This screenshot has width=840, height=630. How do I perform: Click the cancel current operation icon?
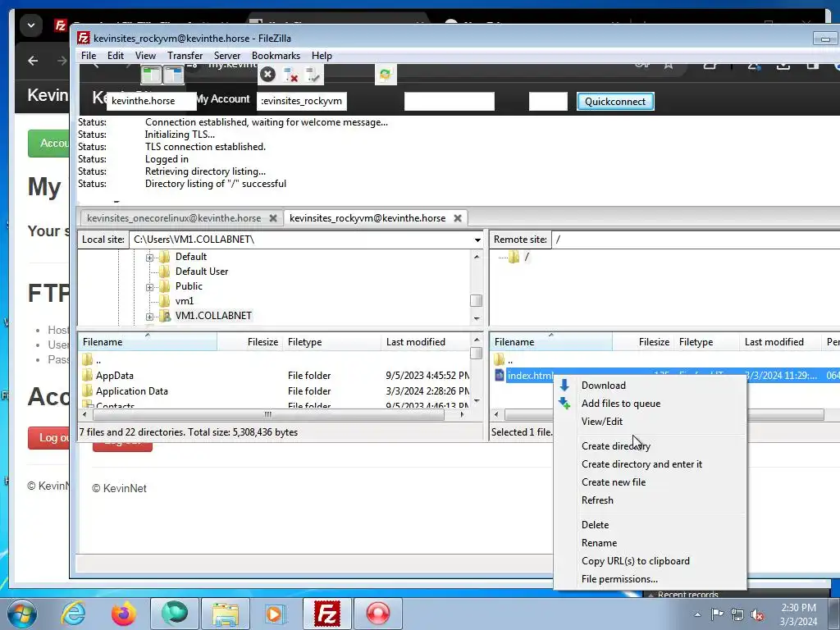point(268,75)
